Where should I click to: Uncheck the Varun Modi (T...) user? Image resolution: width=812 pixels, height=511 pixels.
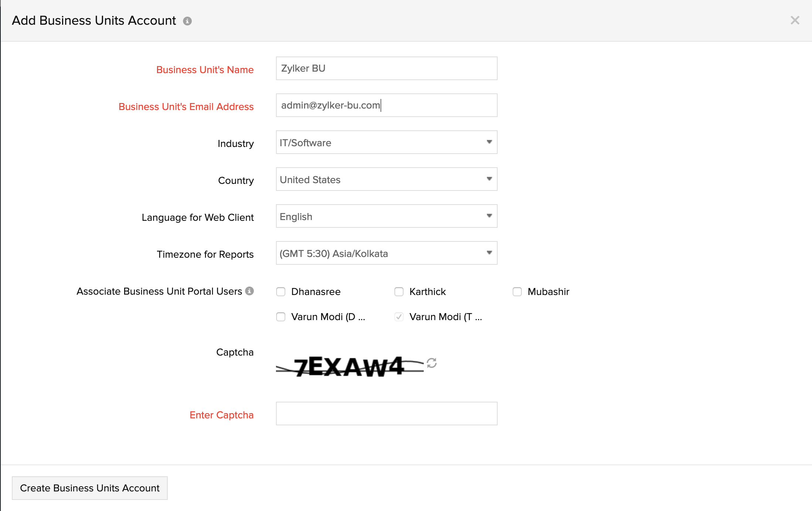coord(399,317)
